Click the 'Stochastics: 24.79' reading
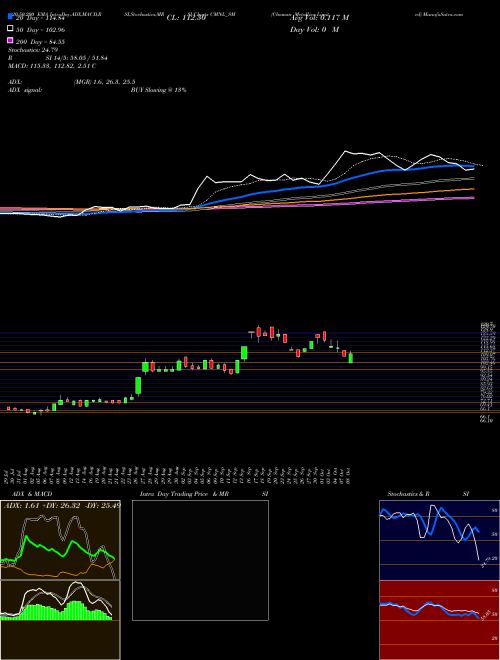The width and height of the screenshot is (500, 660). click(33, 50)
